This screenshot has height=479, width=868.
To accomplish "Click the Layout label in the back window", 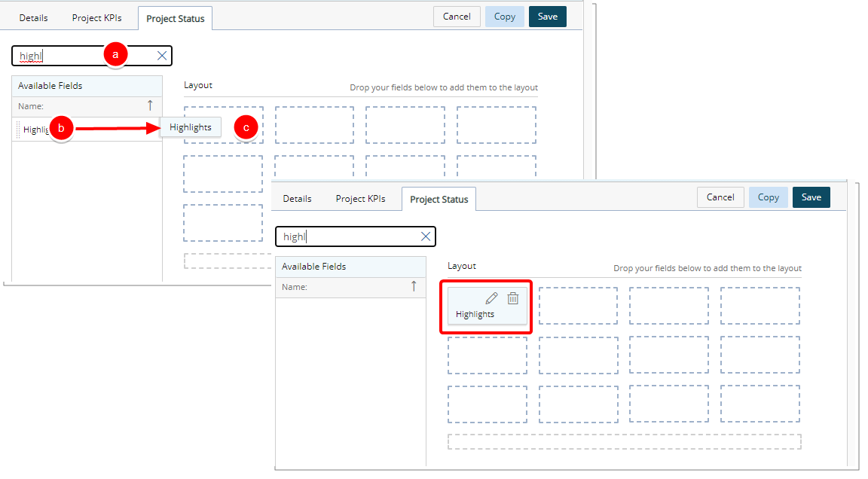I will click(x=198, y=85).
